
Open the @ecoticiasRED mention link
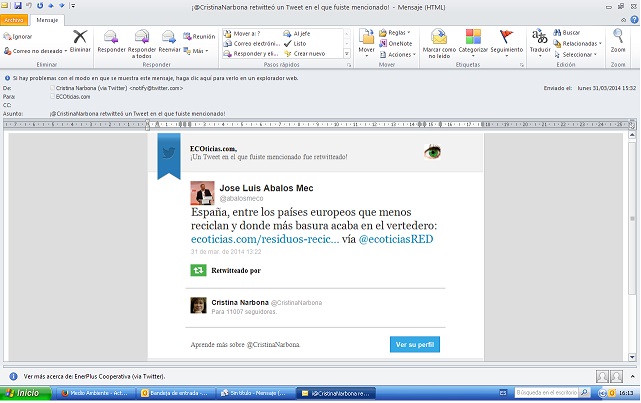(x=396, y=239)
